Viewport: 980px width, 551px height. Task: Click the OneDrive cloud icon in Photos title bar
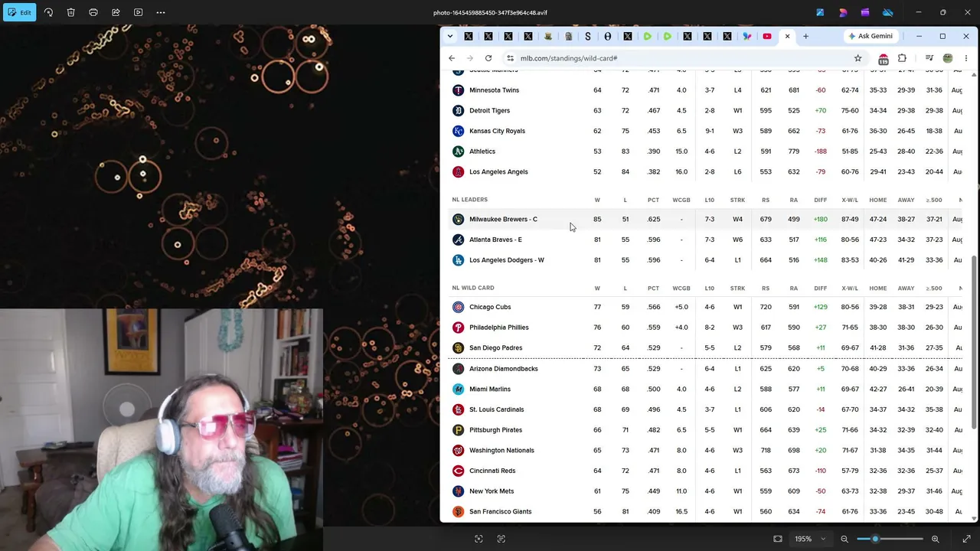point(888,12)
